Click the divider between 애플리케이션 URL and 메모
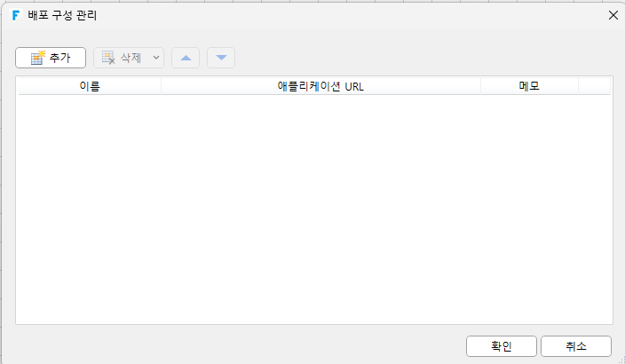This screenshot has width=625, height=364. click(480, 86)
